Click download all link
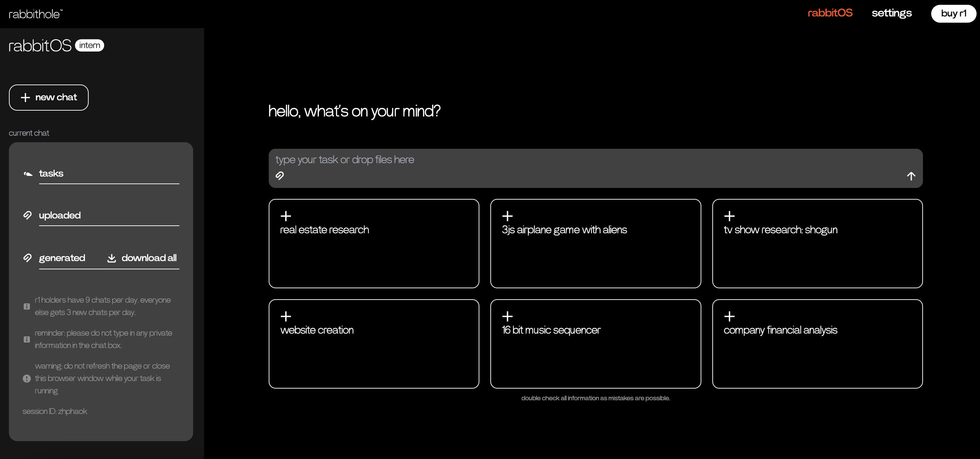980x459 pixels. point(142,258)
